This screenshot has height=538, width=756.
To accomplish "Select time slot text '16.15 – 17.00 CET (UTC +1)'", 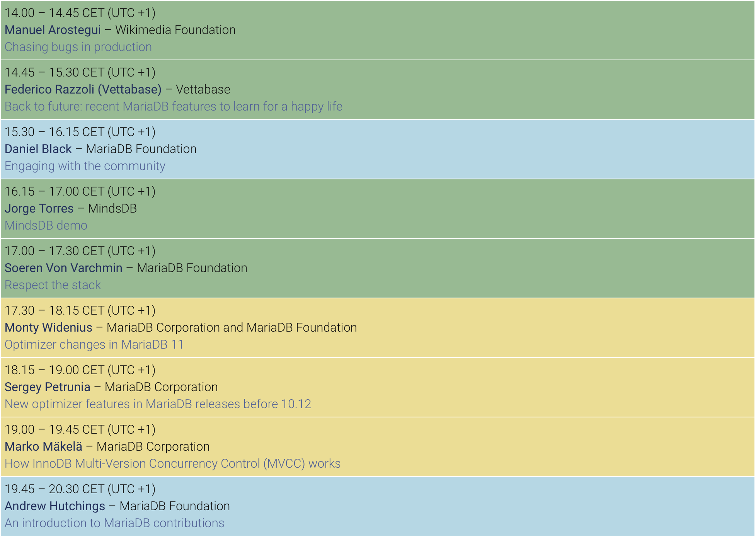I will coord(80,192).
